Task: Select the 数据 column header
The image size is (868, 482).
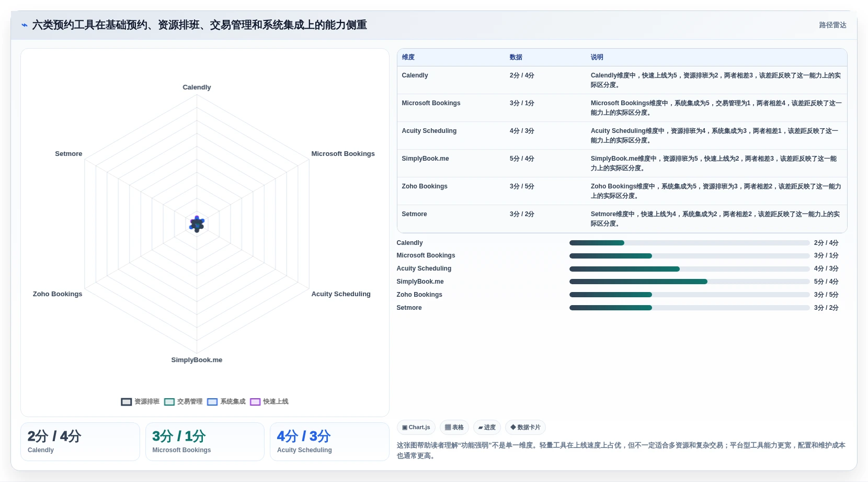Action: point(516,58)
